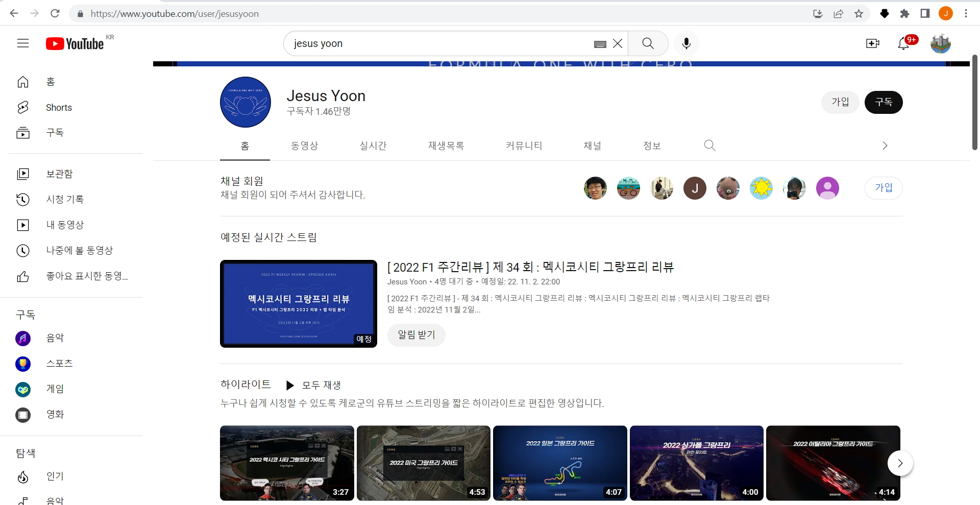Open Shorts in the sidebar
This screenshot has height=505, width=980.
71,107
